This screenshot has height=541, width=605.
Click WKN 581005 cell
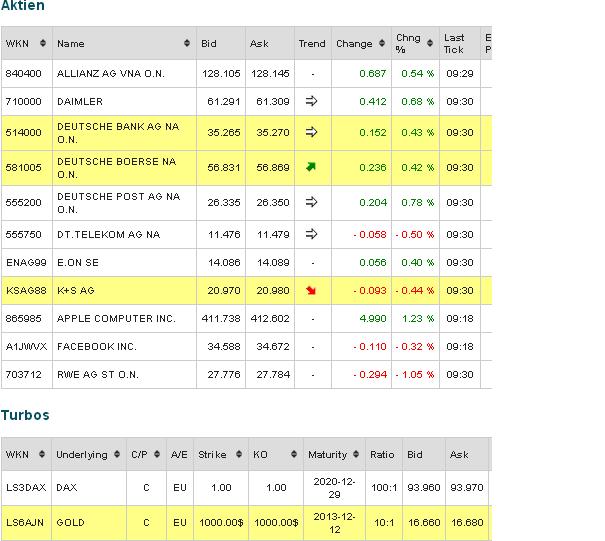pyautogui.click(x=24, y=167)
